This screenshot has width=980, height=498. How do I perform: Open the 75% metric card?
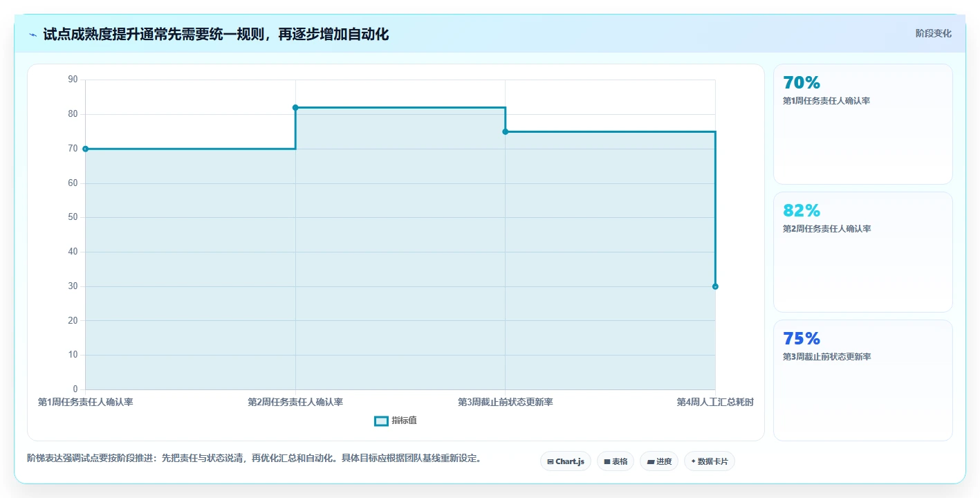click(x=862, y=380)
